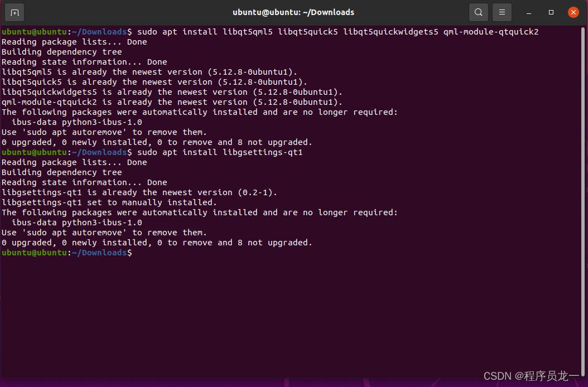Click the second 'Reading state information... Done' line
588x387 pixels.
point(84,182)
